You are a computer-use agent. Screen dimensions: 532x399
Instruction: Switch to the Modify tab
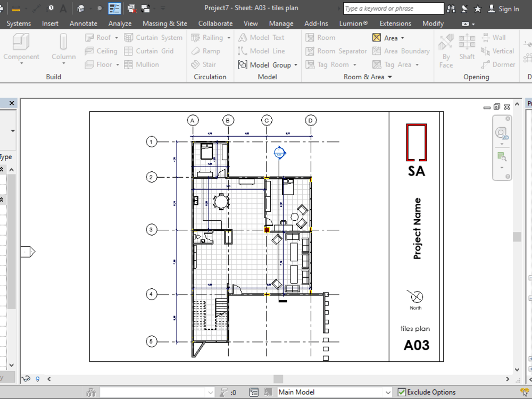[x=433, y=23]
